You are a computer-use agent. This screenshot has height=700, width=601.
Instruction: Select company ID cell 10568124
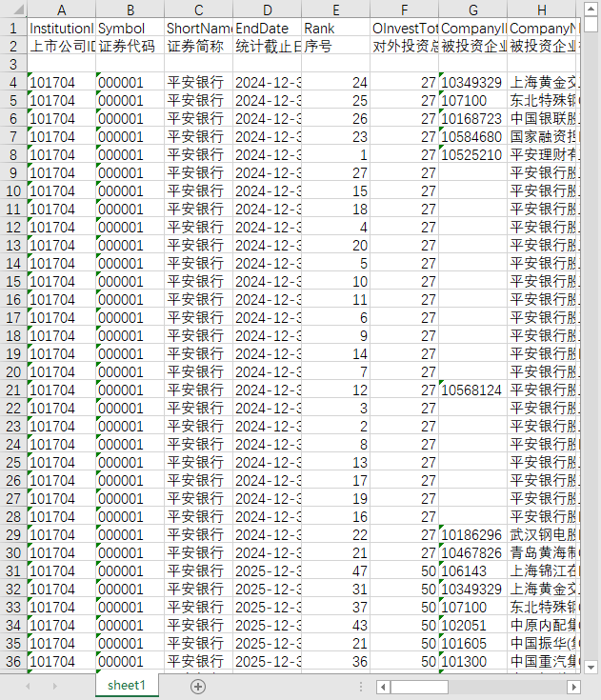[x=472, y=390]
